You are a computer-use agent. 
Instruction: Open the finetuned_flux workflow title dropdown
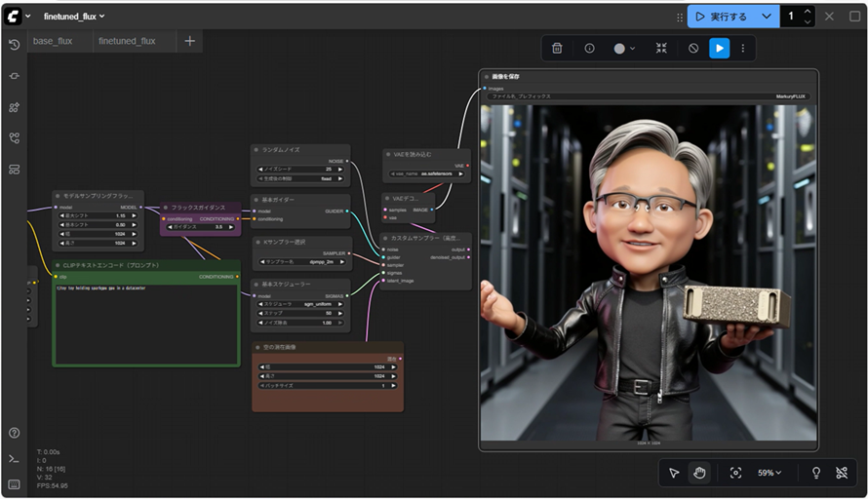pyautogui.click(x=74, y=17)
